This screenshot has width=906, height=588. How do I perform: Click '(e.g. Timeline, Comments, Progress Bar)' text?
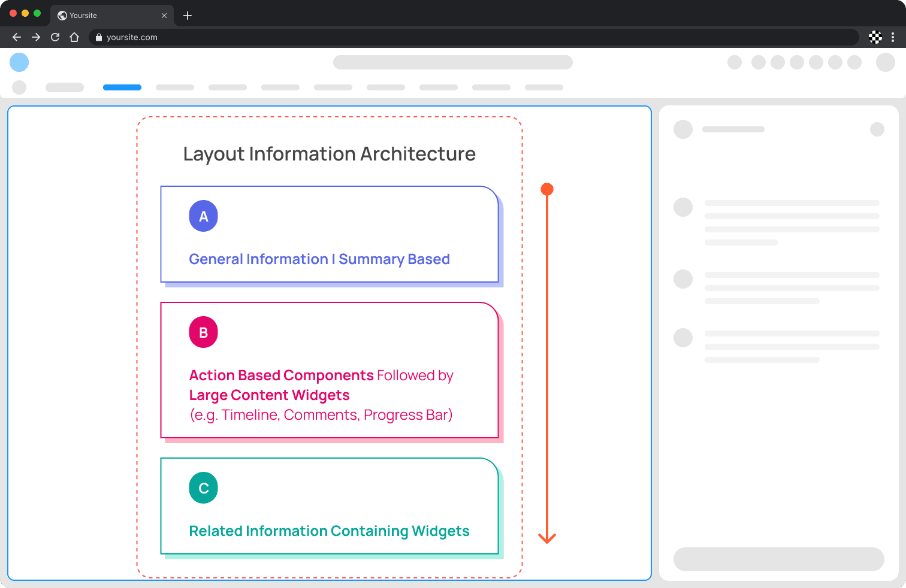[321, 415]
